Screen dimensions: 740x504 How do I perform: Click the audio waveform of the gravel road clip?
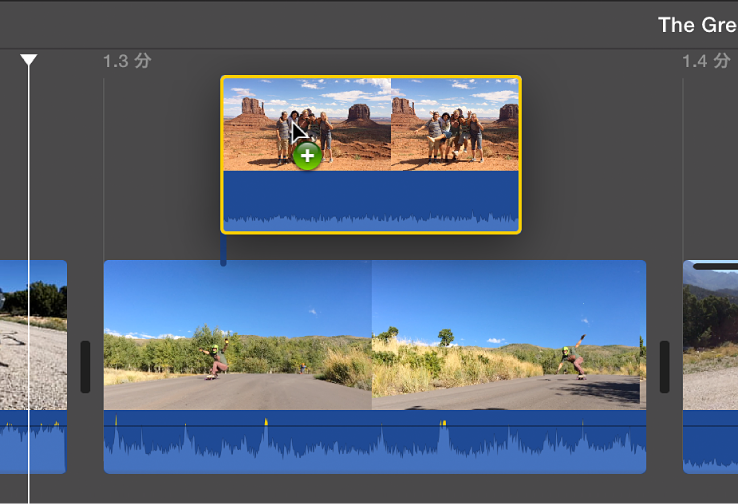[x=34, y=442]
